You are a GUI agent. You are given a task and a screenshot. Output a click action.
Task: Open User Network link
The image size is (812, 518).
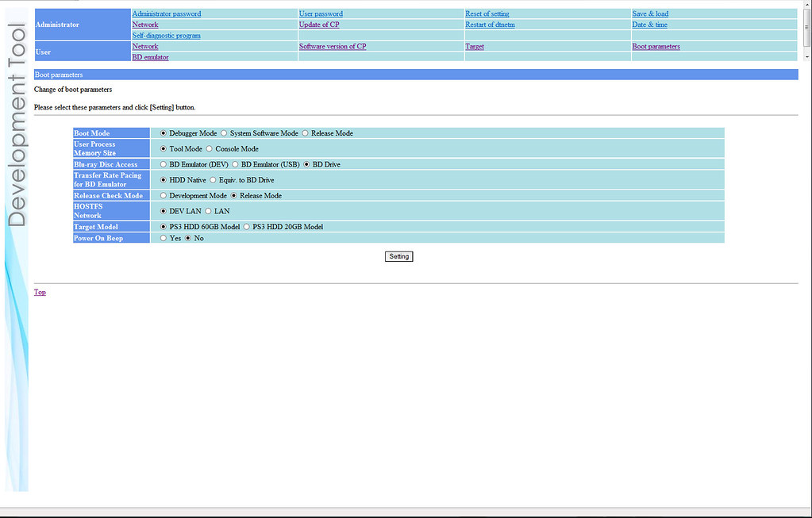pyautogui.click(x=145, y=46)
